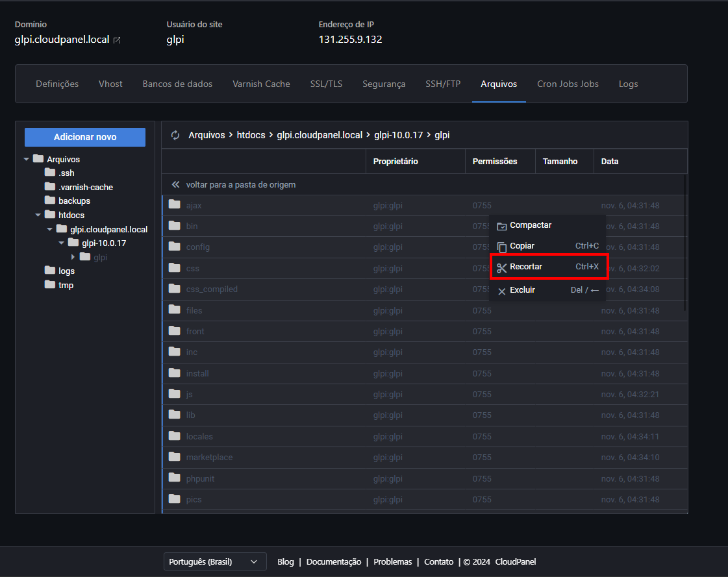Click the inc folder icon
This screenshot has width=728, height=577.
[175, 352]
